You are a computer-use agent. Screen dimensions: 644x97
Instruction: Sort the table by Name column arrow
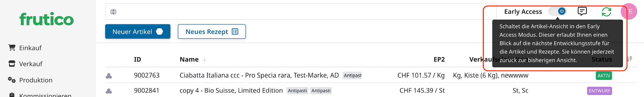click(x=204, y=59)
